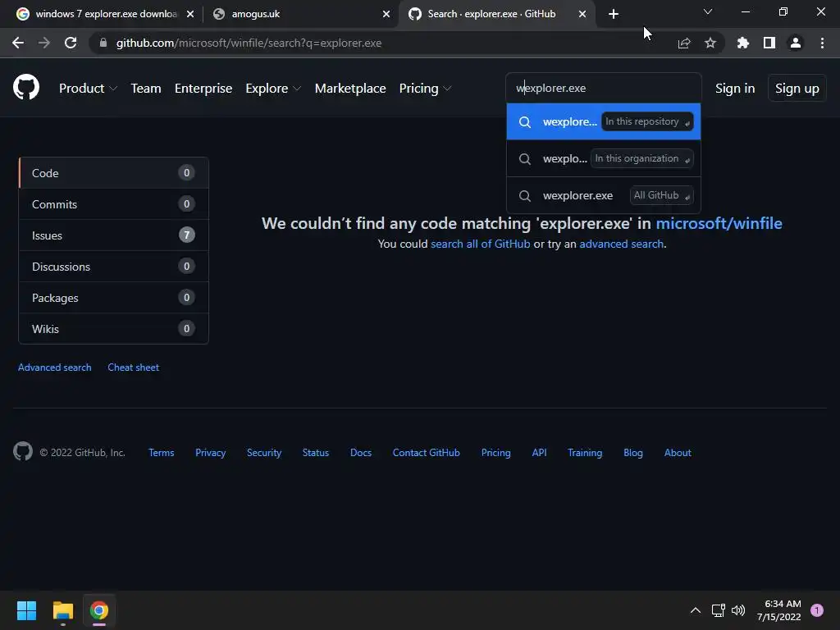Screen dimensions: 840x630
Task: Toggle the browser side panel icon
Action: (769, 43)
